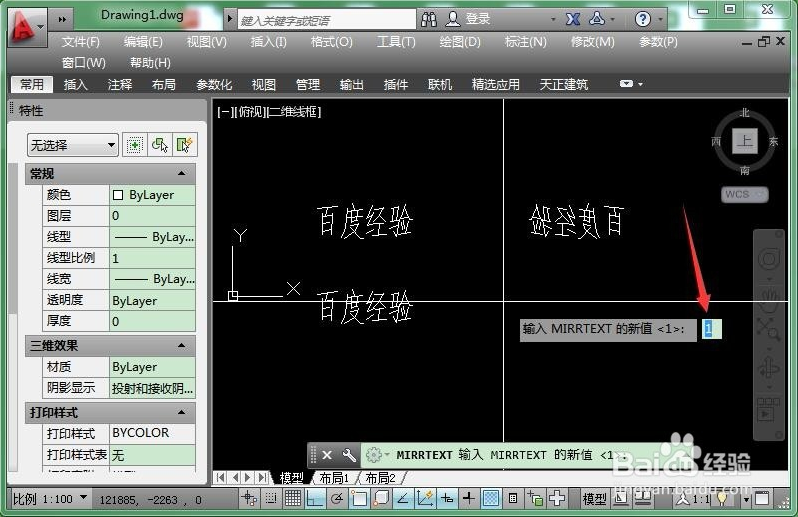Toggle Grid Display in status bar
The height and width of the screenshot is (517, 798).
[x=293, y=498]
